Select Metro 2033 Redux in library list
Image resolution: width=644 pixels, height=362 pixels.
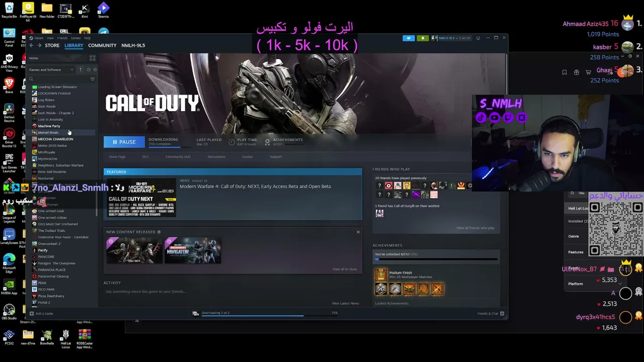pos(52,145)
